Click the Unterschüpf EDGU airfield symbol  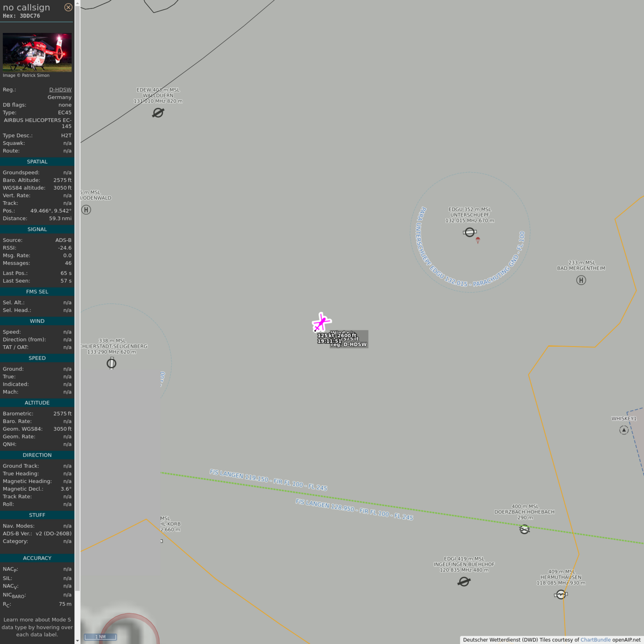coord(470,232)
